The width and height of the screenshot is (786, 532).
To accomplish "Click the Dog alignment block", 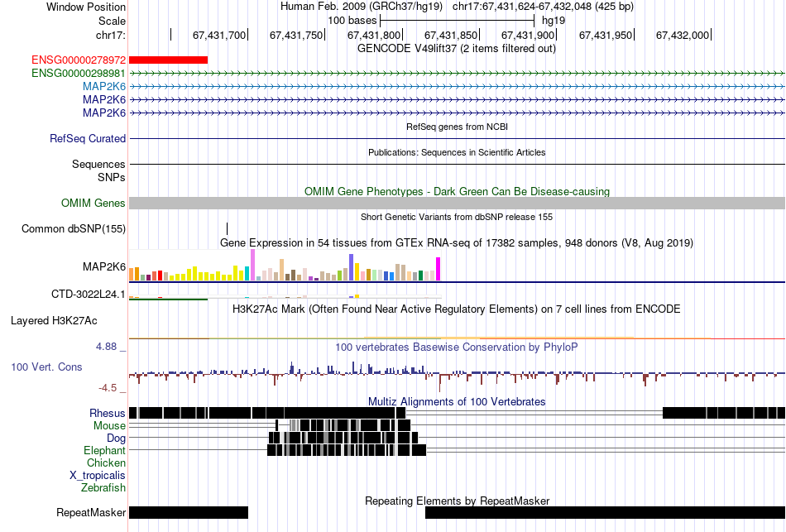I will click(343, 438).
